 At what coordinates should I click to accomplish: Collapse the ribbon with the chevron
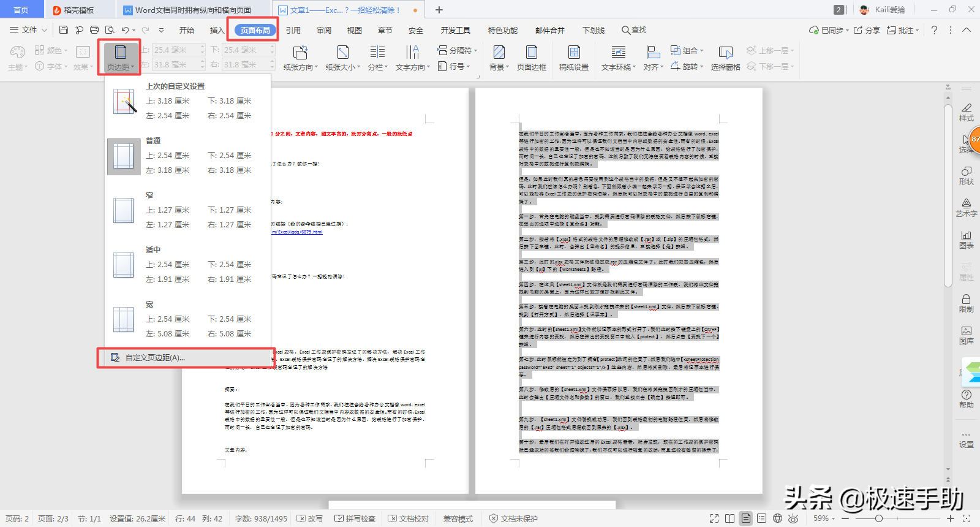[x=967, y=30]
